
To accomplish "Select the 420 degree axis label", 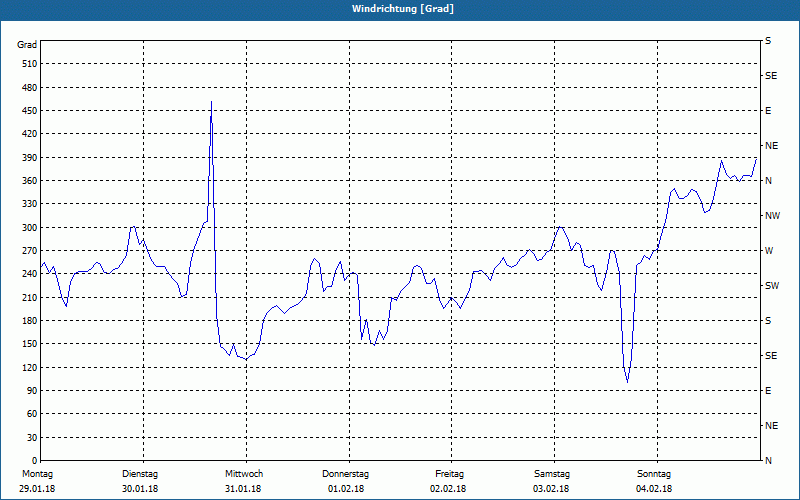I will pyautogui.click(x=30, y=134).
